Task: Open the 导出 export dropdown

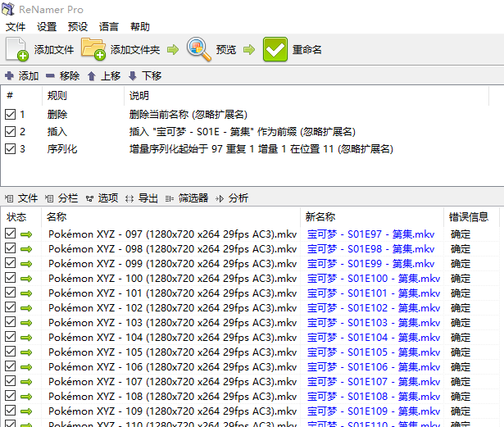Action: [142, 198]
